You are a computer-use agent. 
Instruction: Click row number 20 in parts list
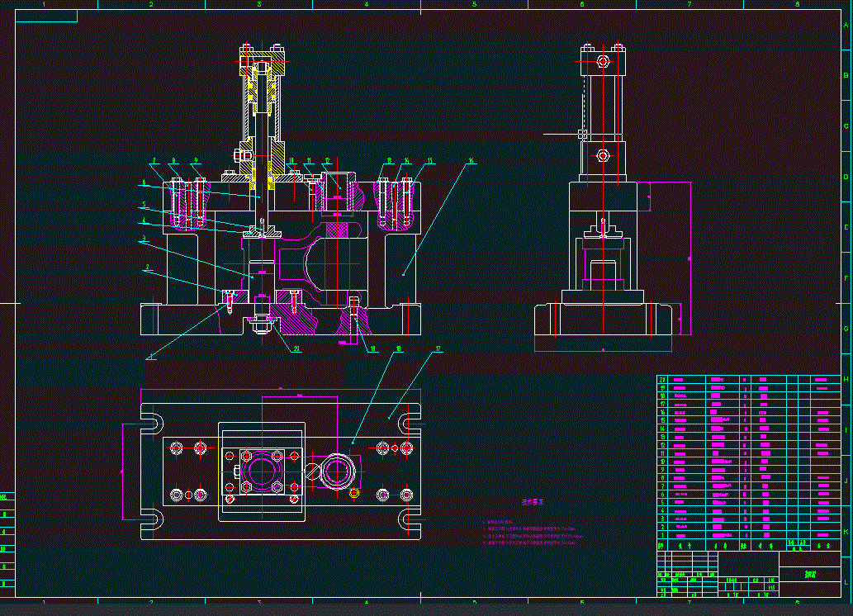click(x=749, y=379)
